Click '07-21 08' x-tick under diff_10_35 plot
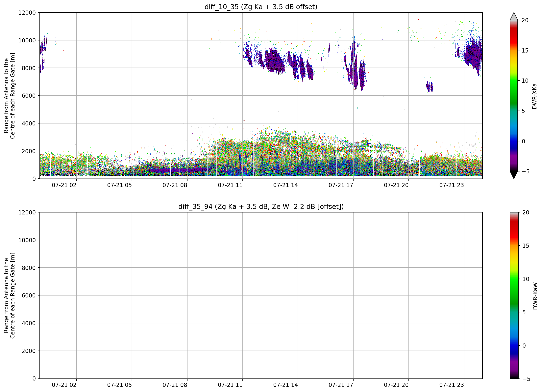 coord(175,185)
